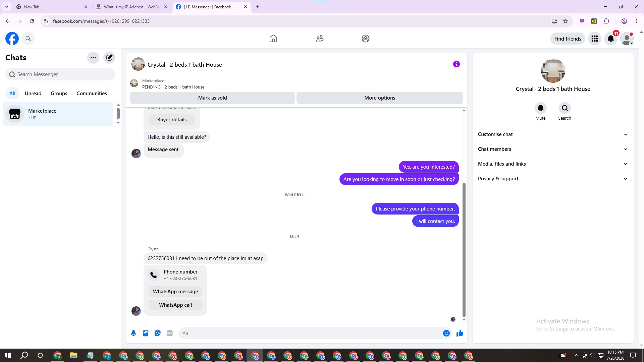Bookmark this page with star icon
Viewport: 644px width, 362px height.
pyautogui.click(x=565, y=21)
